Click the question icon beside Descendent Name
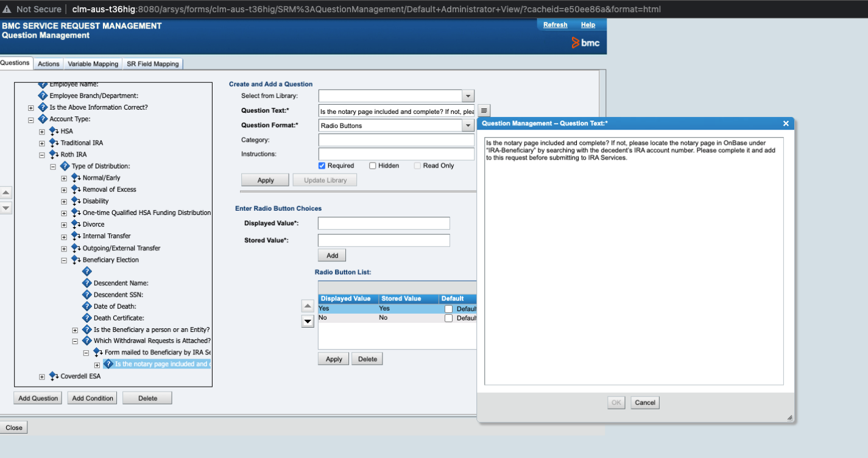 [86, 283]
